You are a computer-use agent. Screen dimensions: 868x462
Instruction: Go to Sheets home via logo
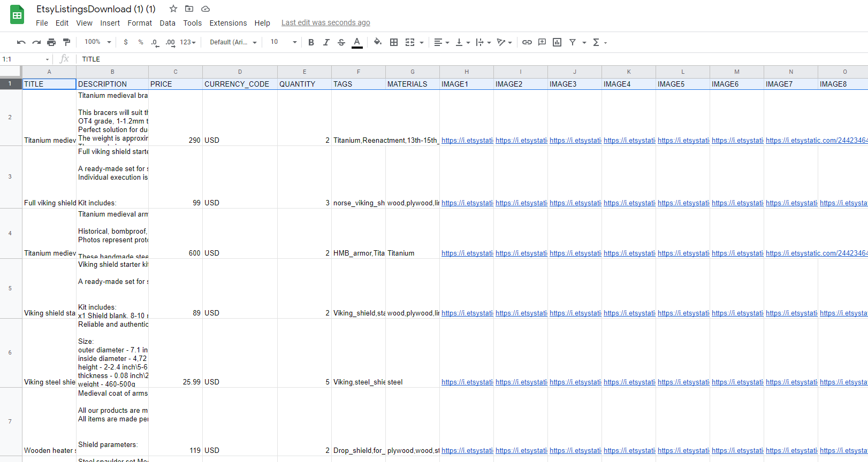(x=17, y=15)
